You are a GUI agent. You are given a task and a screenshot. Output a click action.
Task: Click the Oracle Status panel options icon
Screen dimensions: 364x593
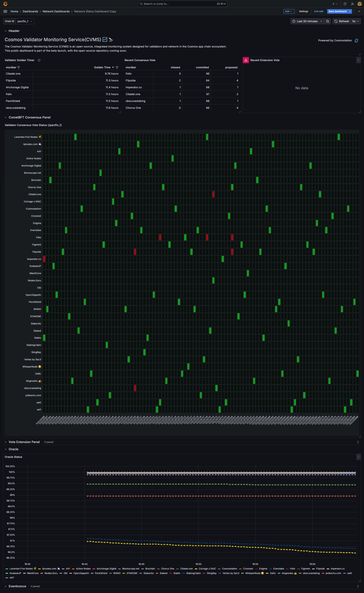coord(359,457)
